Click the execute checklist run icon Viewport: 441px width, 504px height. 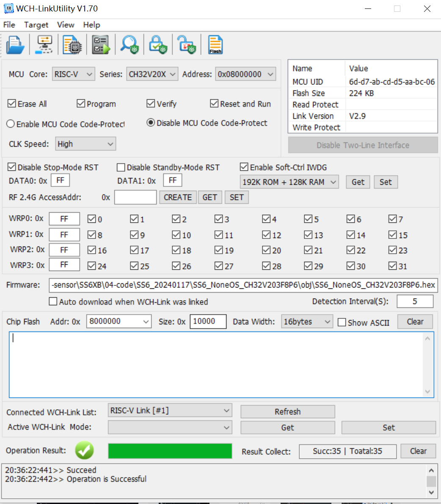[101, 45]
